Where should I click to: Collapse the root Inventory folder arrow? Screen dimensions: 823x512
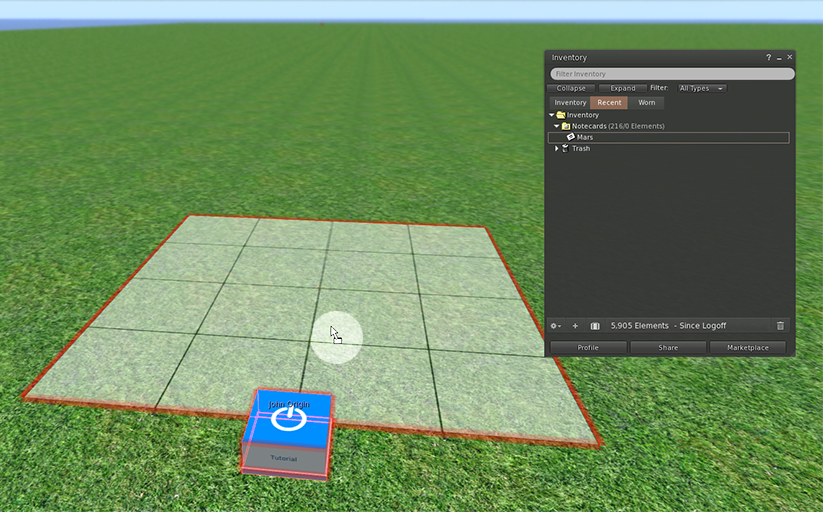551,115
